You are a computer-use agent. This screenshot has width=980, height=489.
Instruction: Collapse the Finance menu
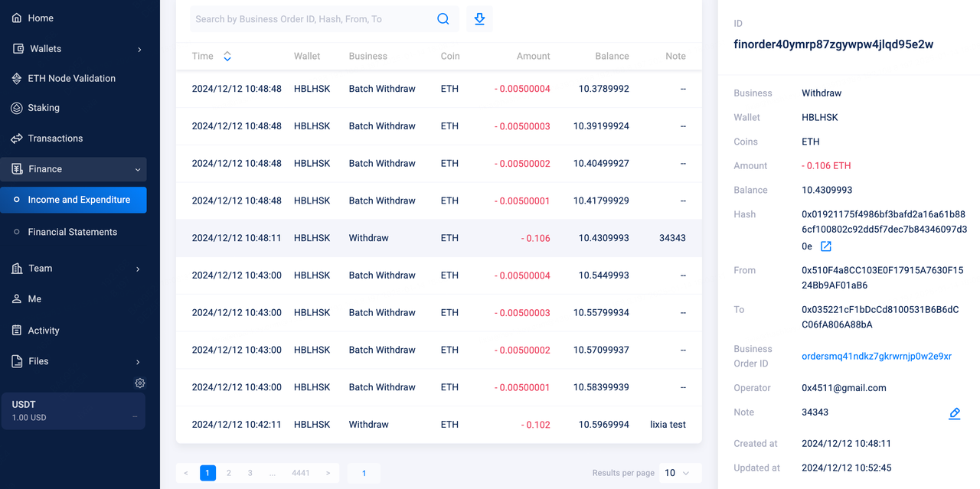click(138, 169)
